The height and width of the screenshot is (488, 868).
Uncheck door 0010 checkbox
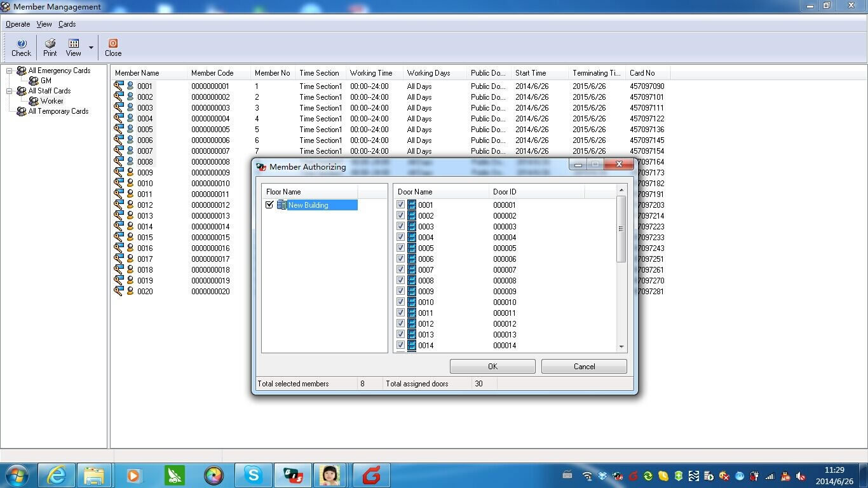[401, 302]
